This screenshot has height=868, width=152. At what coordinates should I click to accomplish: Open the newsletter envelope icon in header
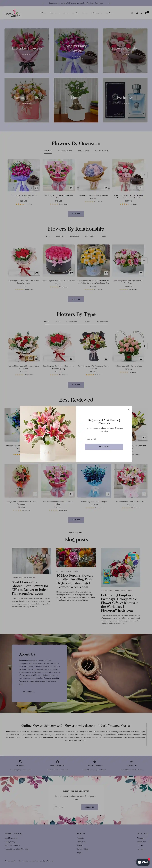pyautogui.click(x=132, y=13)
